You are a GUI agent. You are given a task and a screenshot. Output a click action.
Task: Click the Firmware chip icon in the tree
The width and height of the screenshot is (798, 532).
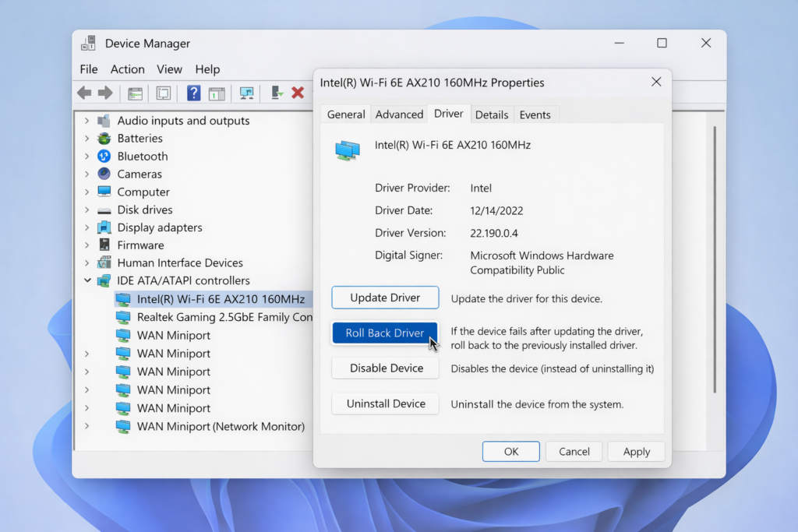coord(104,245)
